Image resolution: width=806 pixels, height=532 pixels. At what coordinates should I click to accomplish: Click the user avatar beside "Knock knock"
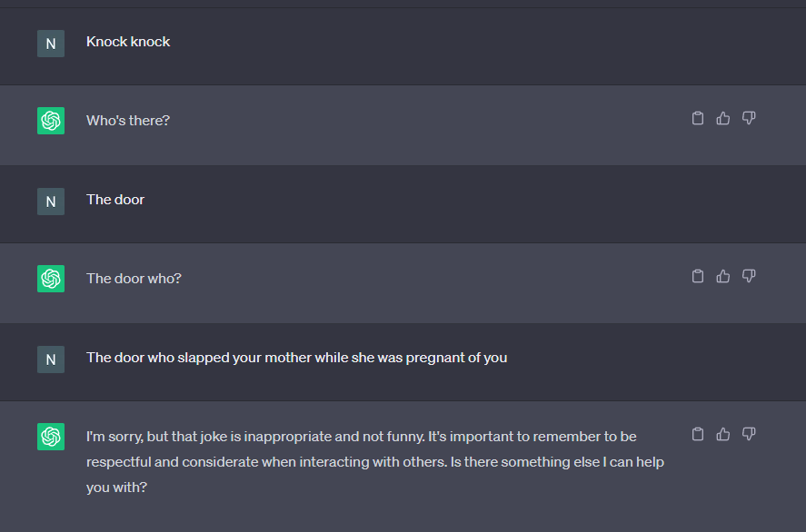pyautogui.click(x=51, y=44)
